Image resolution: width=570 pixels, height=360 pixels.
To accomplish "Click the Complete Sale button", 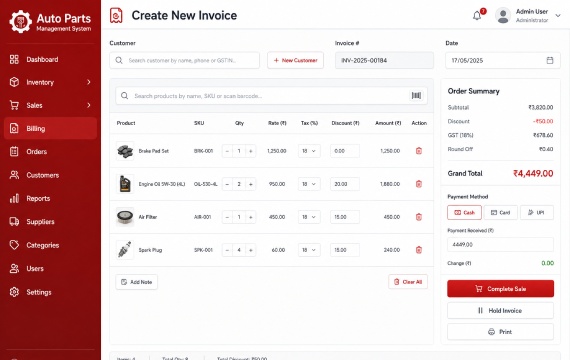I will pyautogui.click(x=501, y=289).
